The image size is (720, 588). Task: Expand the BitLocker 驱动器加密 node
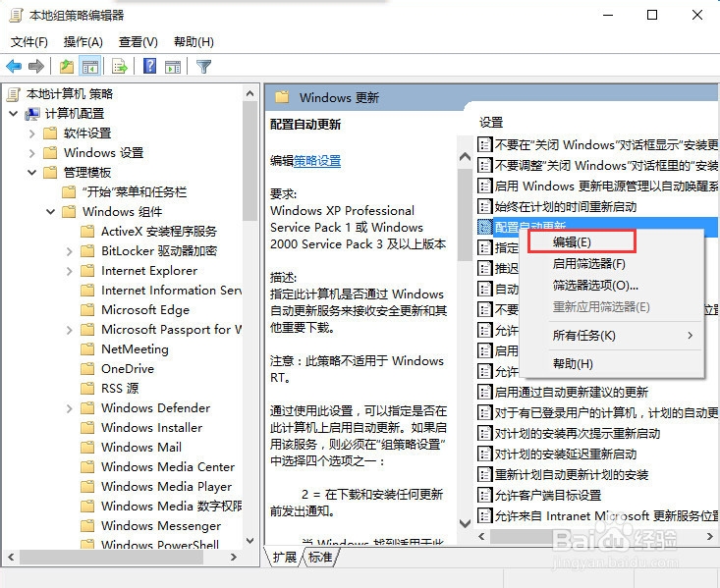click(x=70, y=251)
